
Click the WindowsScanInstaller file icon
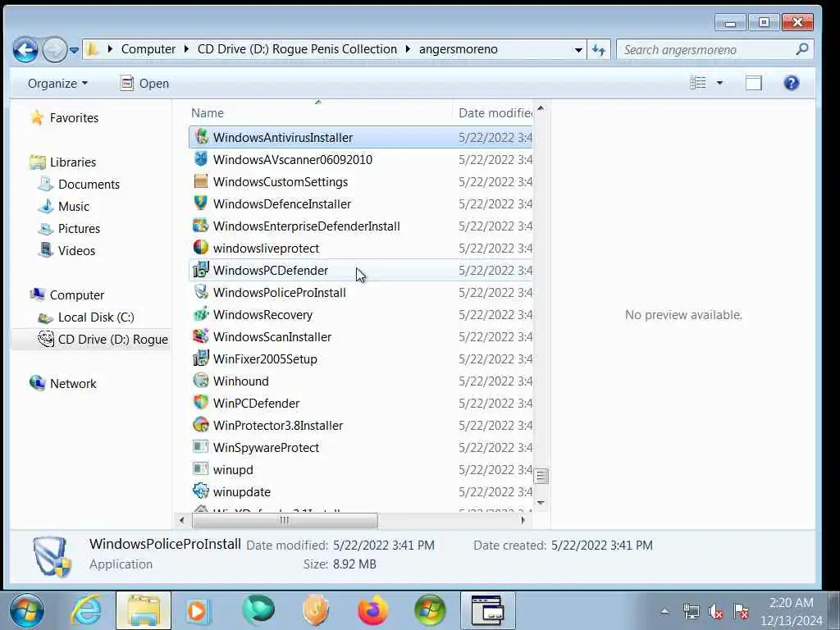201,336
